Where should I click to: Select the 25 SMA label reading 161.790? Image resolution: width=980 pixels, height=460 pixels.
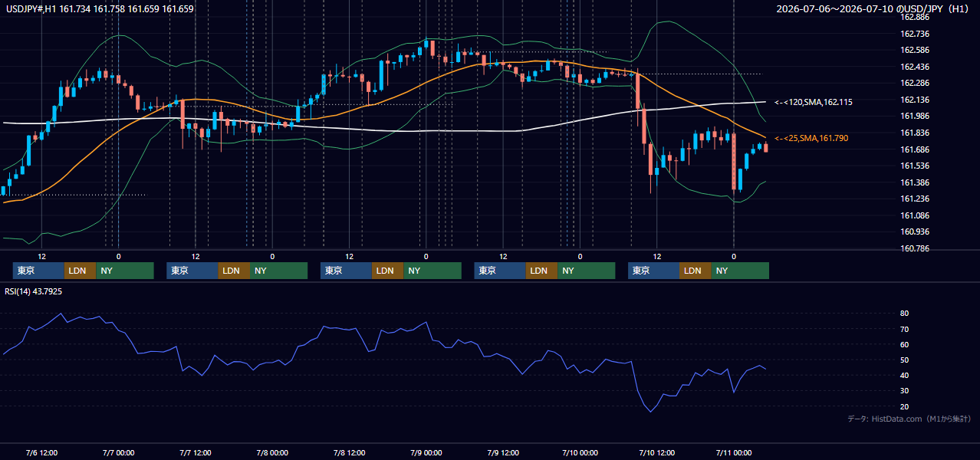(x=811, y=138)
